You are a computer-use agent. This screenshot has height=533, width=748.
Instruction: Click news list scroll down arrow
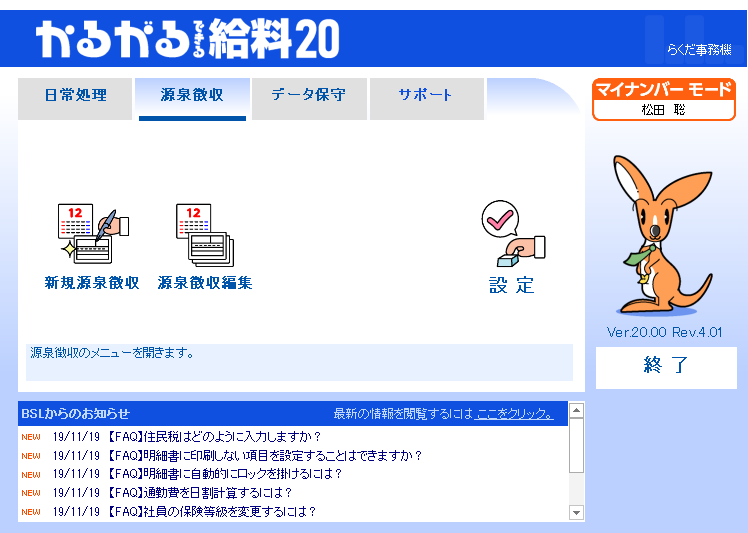(x=576, y=513)
